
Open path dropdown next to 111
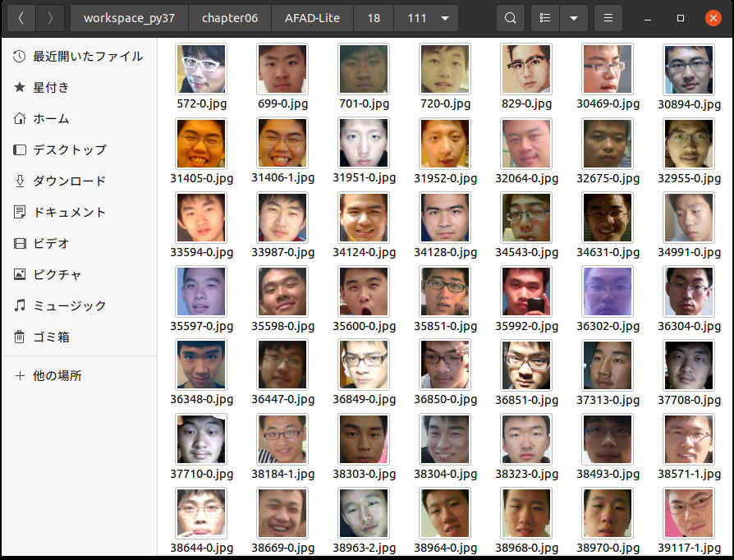pos(445,18)
